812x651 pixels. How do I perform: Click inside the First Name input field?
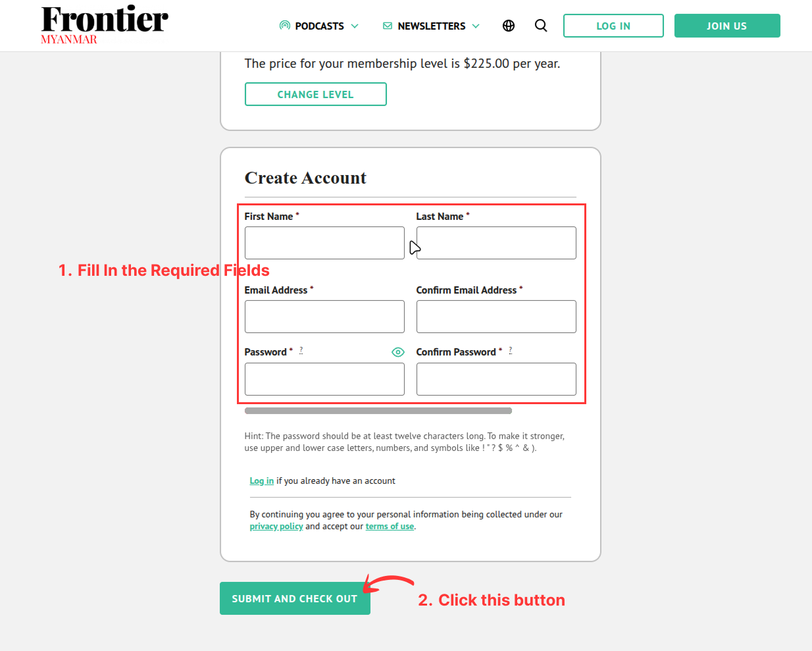[324, 243]
